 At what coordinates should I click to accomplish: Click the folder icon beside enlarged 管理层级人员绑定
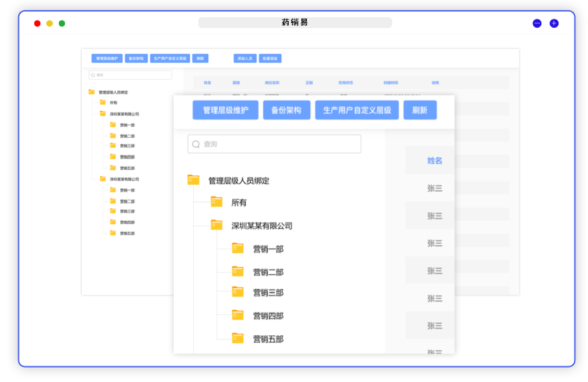pos(193,180)
